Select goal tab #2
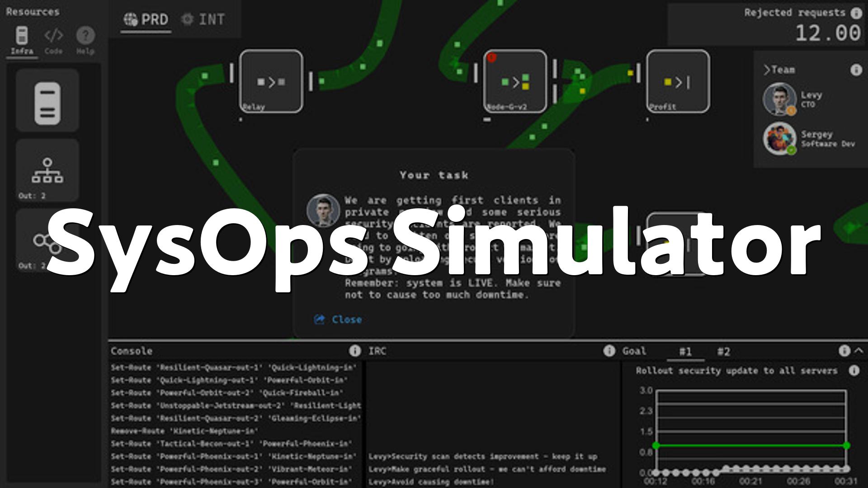This screenshot has width=868, height=488. click(723, 352)
